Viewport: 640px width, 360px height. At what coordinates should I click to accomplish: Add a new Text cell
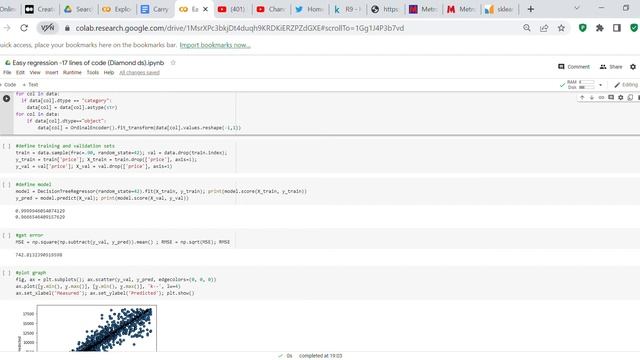point(30,84)
